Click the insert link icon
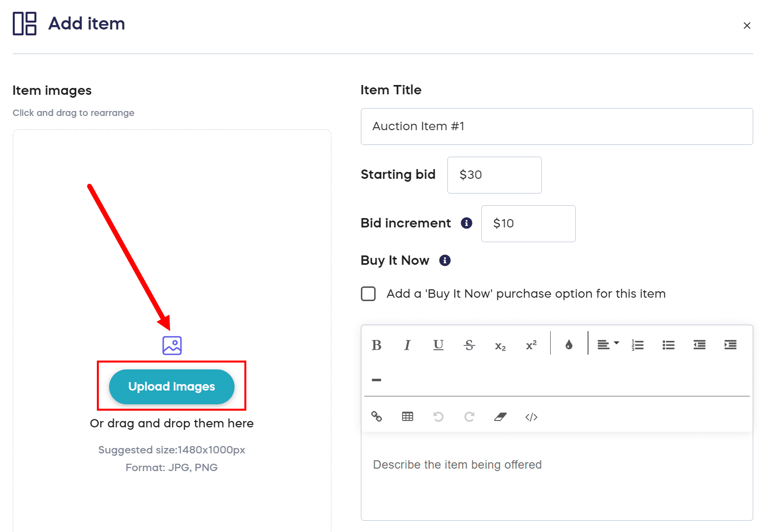This screenshot has width=766, height=532. point(377,417)
